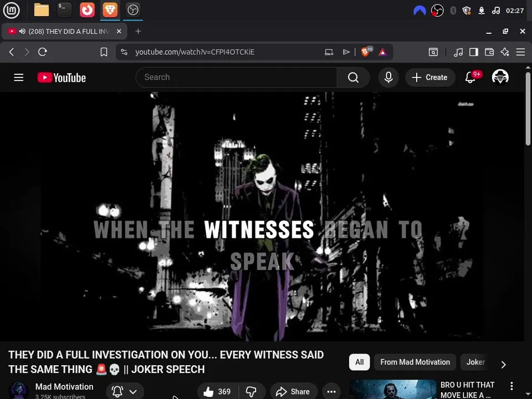Select the All filter chip
The width and height of the screenshot is (532, 399).
359,362
